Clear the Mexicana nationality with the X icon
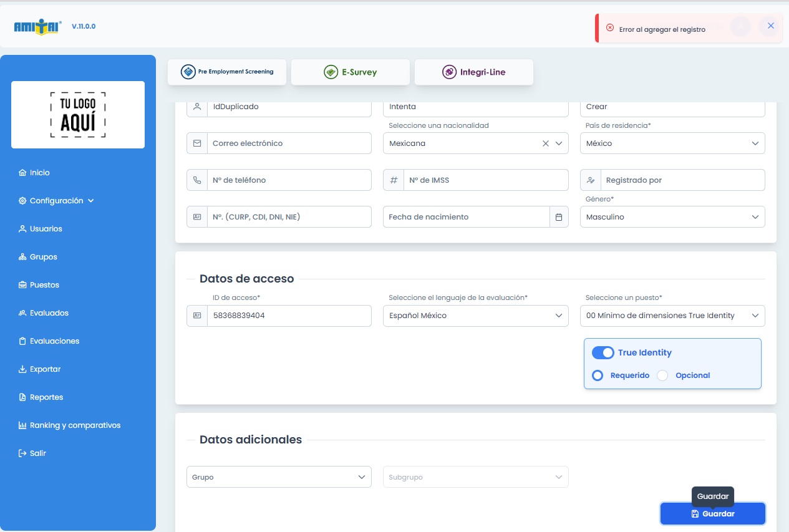This screenshot has height=532, width=789. pos(546,143)
